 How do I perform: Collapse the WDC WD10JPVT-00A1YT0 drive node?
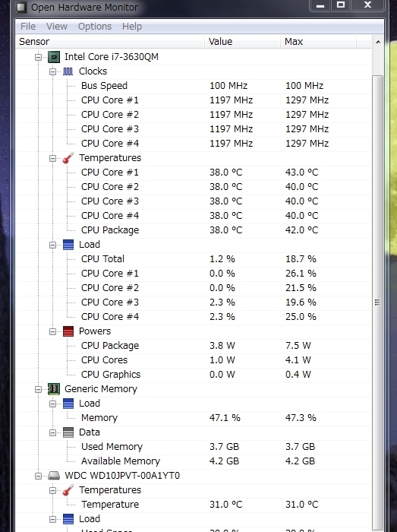[38, 476]
